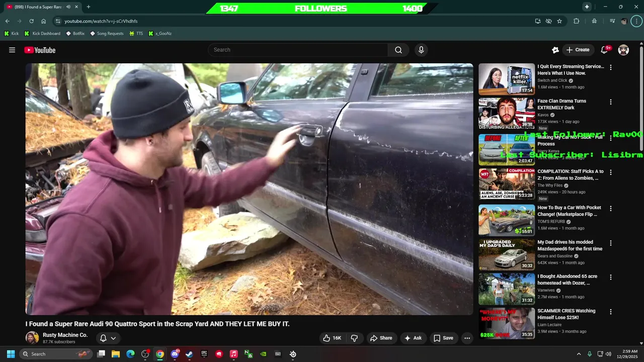The height and width of the screenshot is (362, 644).
Task: Open the YouTube notifications bell
Action: [x=605, y=50]
